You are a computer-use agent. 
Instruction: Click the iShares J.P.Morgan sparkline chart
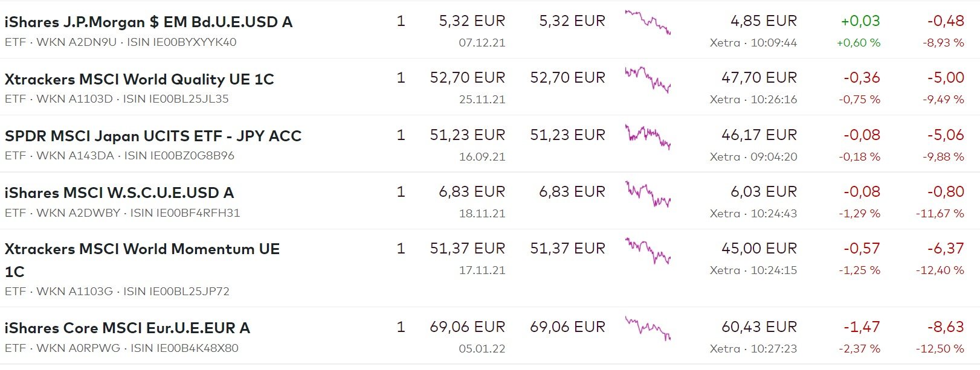click(x=648, y=22)
